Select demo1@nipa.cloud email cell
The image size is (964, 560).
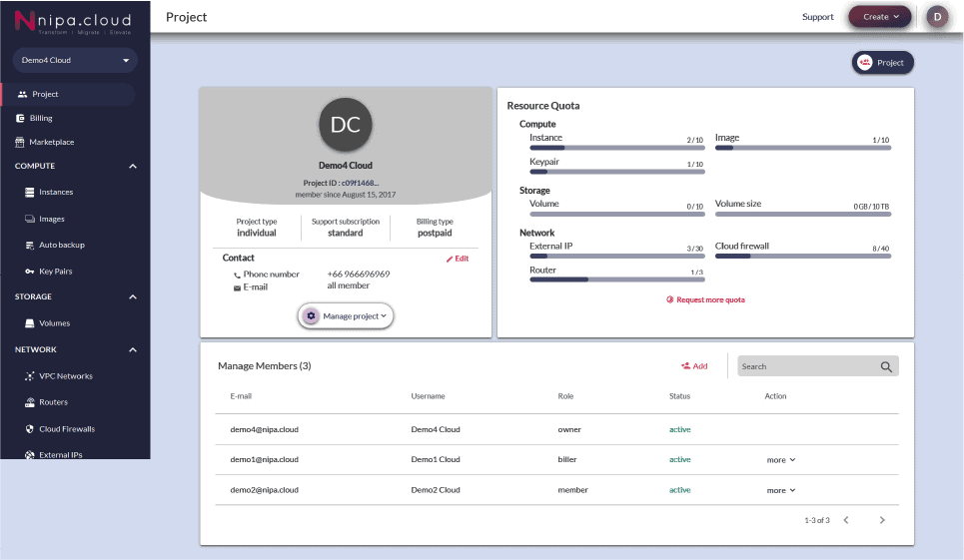(x=265, y=460)
